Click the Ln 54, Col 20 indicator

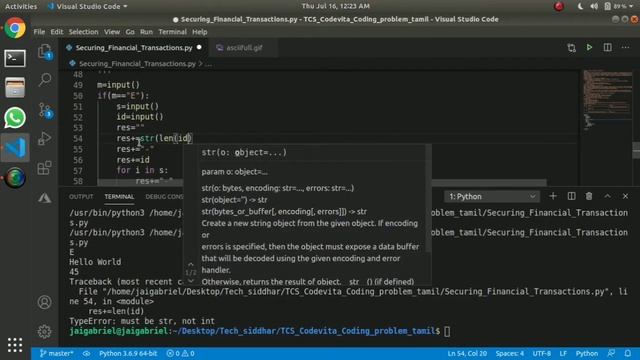click(467, 353)
